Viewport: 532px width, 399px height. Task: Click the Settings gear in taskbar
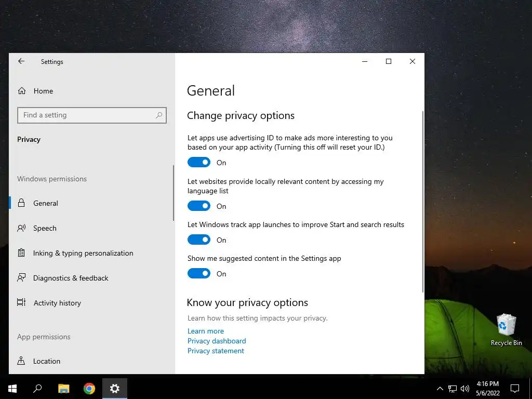(x=115, y=389)
